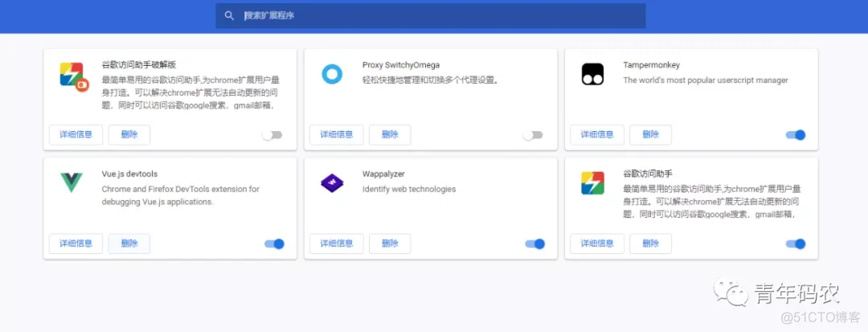The width and height of the screenshot is (868, 332).
Task: Click the 轻松快捷地管理和切换多个代理设置 description
Action: [x=431, y=80]
